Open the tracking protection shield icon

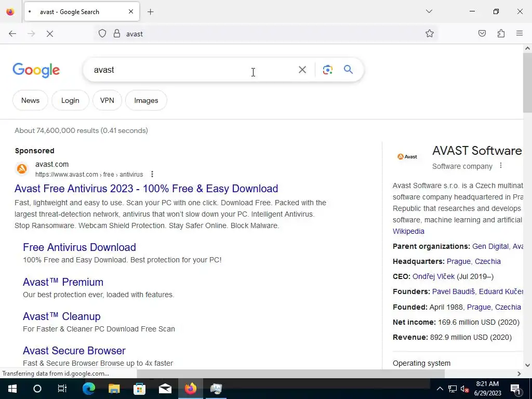click(102, 34)
